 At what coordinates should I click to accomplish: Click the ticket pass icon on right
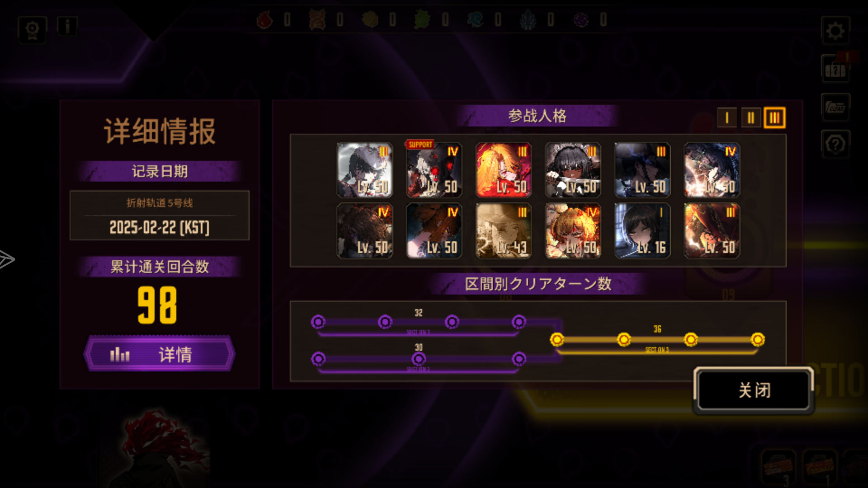[835, 107]
